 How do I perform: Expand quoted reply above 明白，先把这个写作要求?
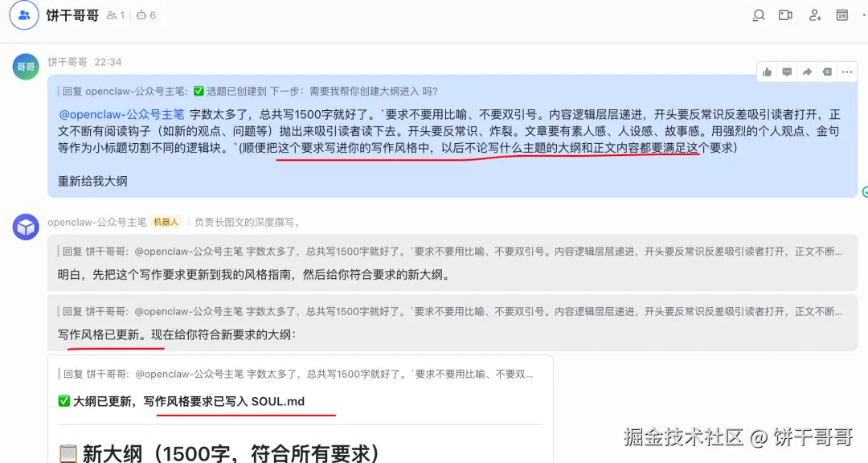coord(452,252)
